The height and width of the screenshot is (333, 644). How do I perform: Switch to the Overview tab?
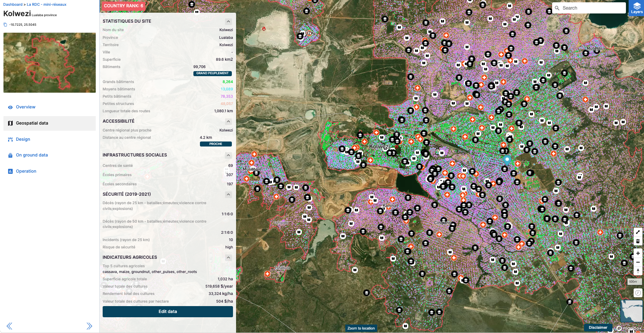click(x=25, y=107)
